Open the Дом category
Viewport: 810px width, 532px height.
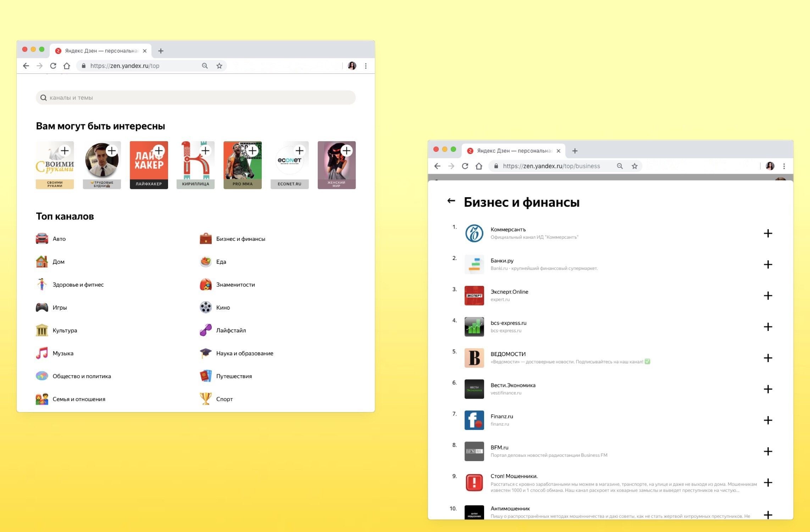click(x=50, y=262)
